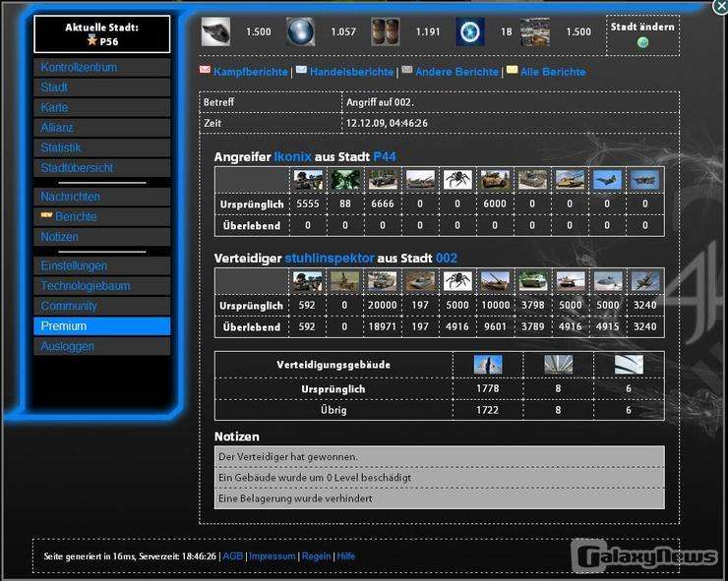Click the gray envelope icon by Andere Berichte
The width and height of the screenshot is (728, 581).
pos(407,70)
